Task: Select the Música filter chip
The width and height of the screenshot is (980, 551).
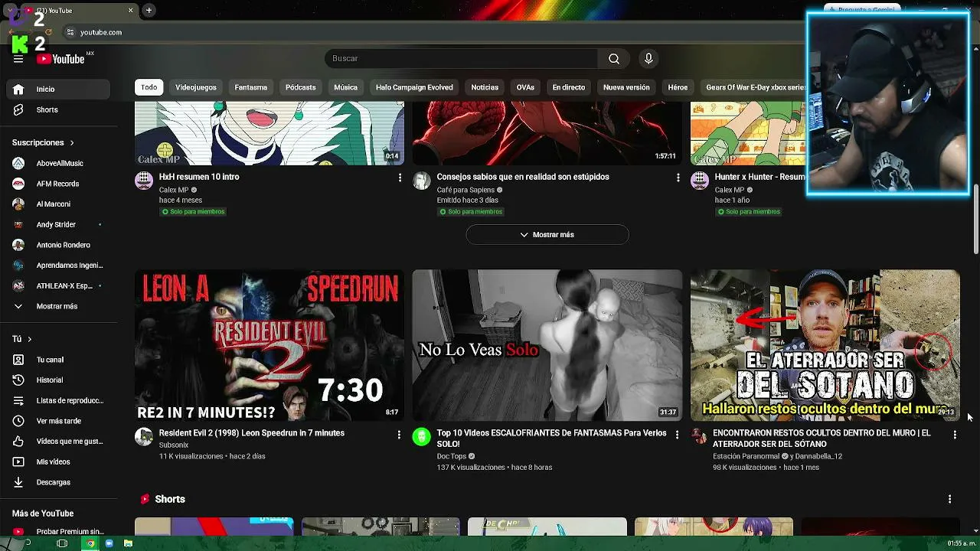Action: 346,87
